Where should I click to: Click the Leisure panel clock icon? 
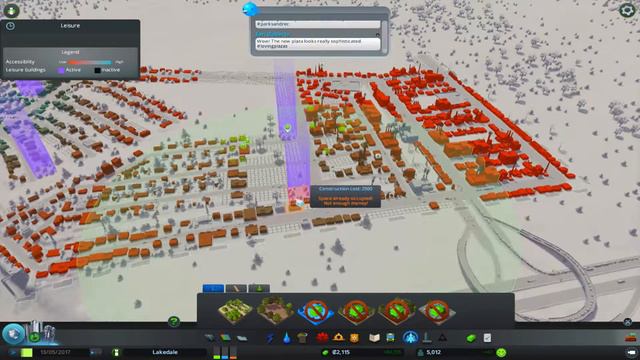point(10,26)
